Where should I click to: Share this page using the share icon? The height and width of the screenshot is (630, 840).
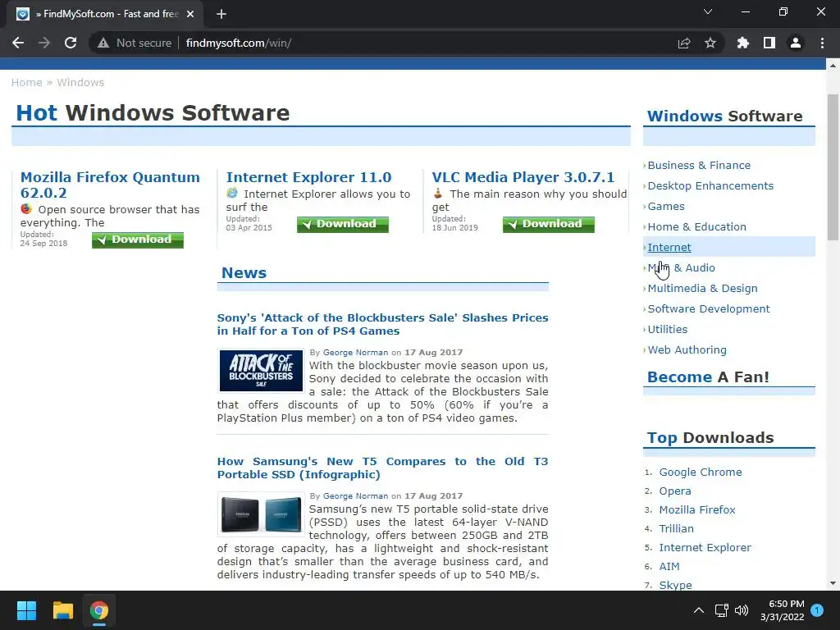[x=684, y=43]
